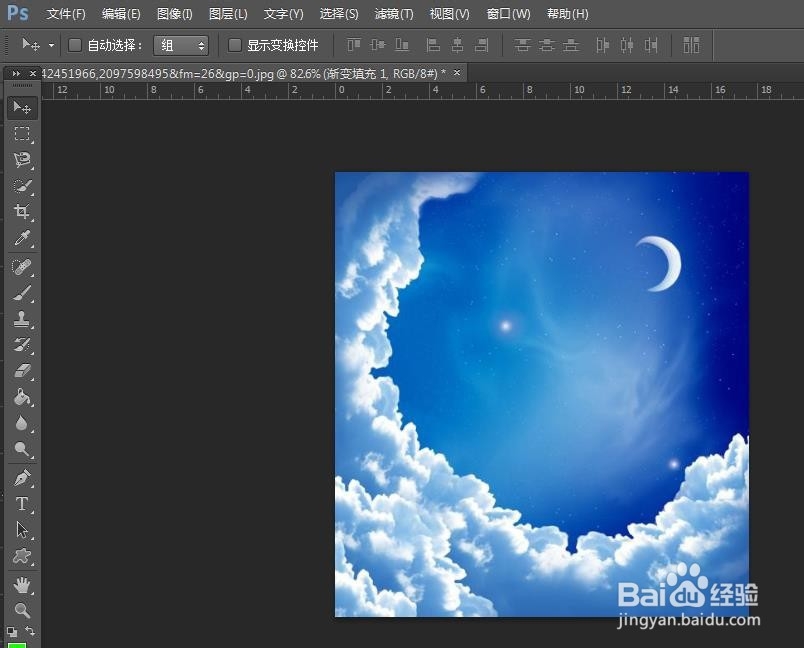804x648 pixels.
Task: Select the Path Selection tool
Action: [22, 530]
